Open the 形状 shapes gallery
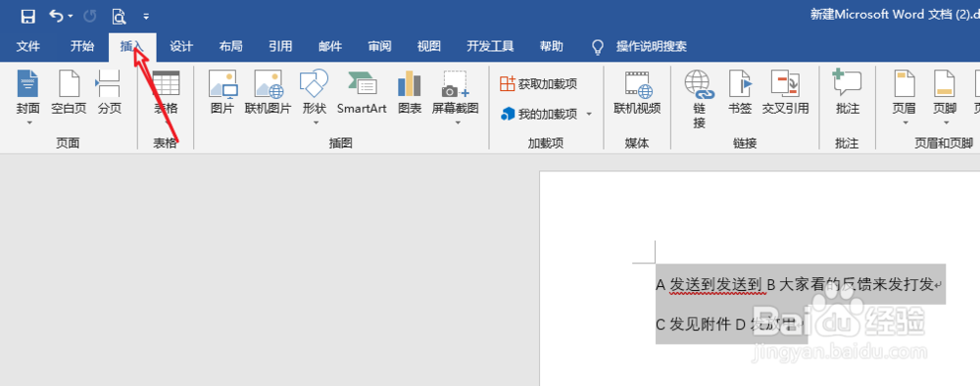The height and width of the screenshot is (386, 980). tap(315, 92)
